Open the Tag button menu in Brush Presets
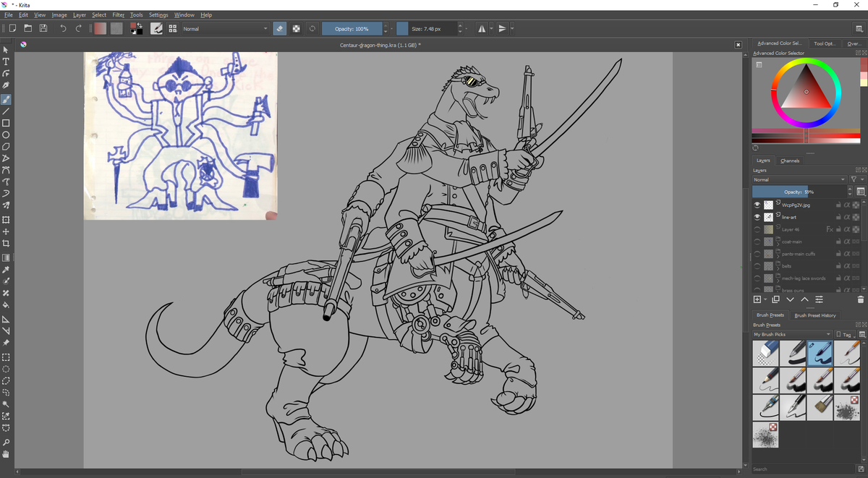Screen dimensions: 868x478 845,334
